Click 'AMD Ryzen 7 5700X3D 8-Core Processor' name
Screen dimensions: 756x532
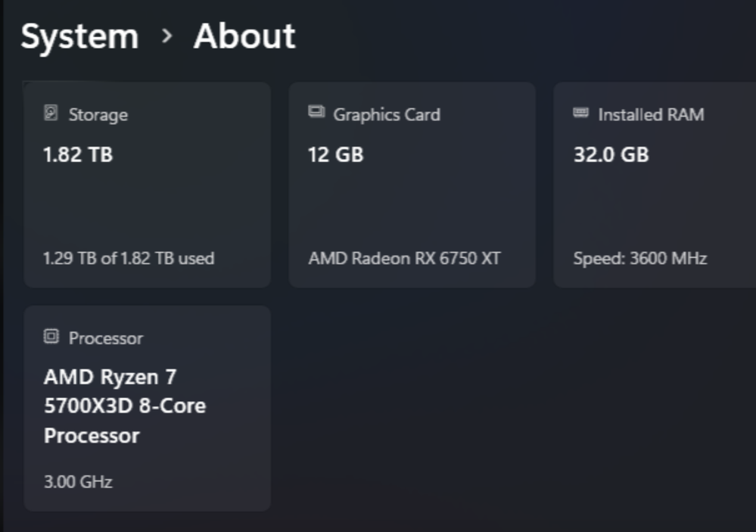tap(125, 406)
